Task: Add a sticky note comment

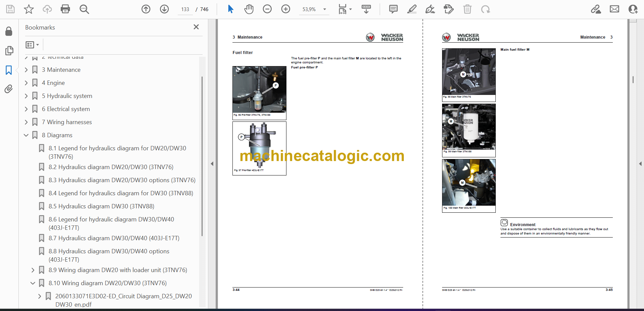Action: click(393, 9)
